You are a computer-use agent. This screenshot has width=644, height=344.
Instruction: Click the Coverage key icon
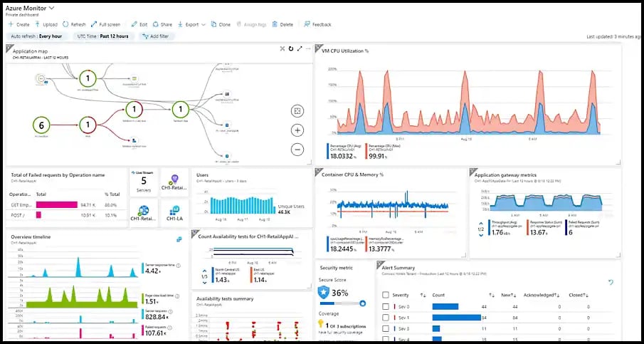click(321, 324)
